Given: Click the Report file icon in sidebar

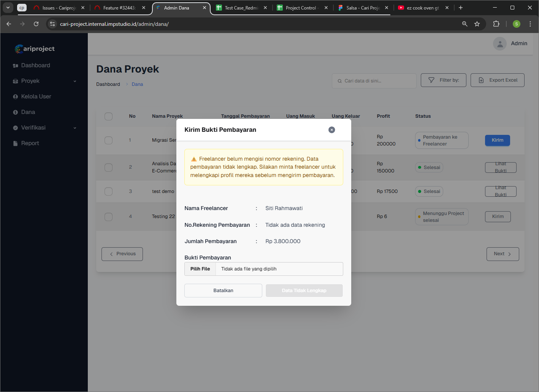Looking at the screenshot, I should coord(16,144).
